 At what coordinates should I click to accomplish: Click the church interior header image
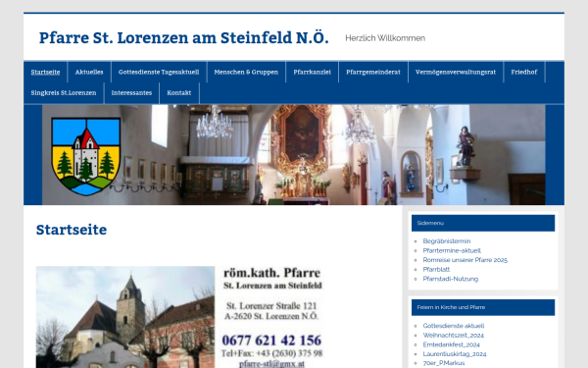294,155
